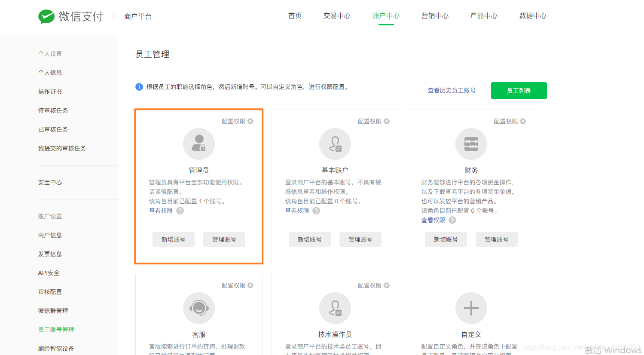
Task: Click the 客服 role title
Action: tap(199, 334)
